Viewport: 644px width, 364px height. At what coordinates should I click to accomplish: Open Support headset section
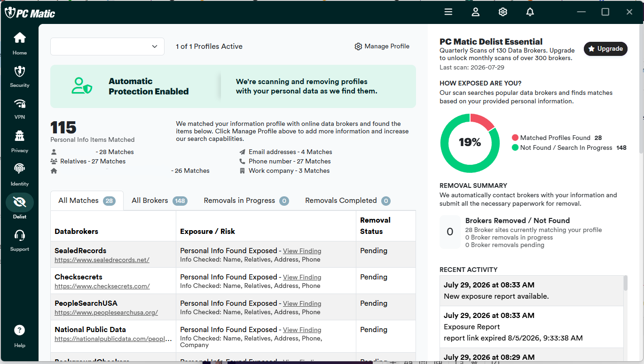point(20,240)
